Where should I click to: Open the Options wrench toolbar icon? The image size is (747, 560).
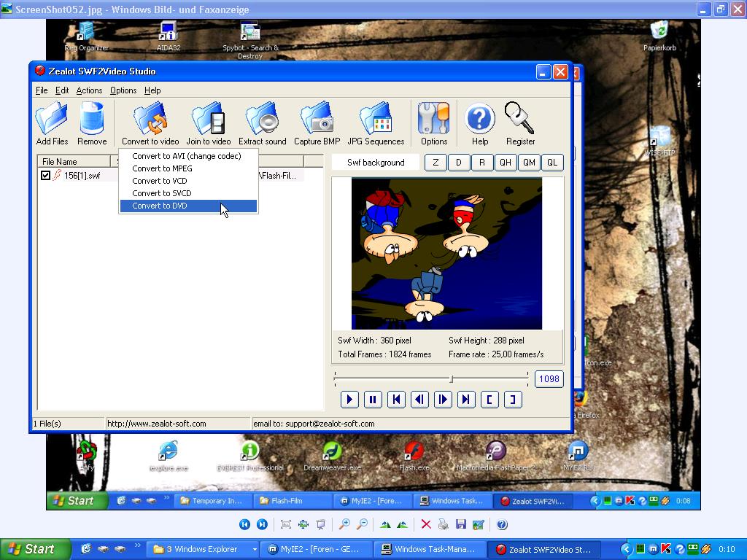point(433,118)
